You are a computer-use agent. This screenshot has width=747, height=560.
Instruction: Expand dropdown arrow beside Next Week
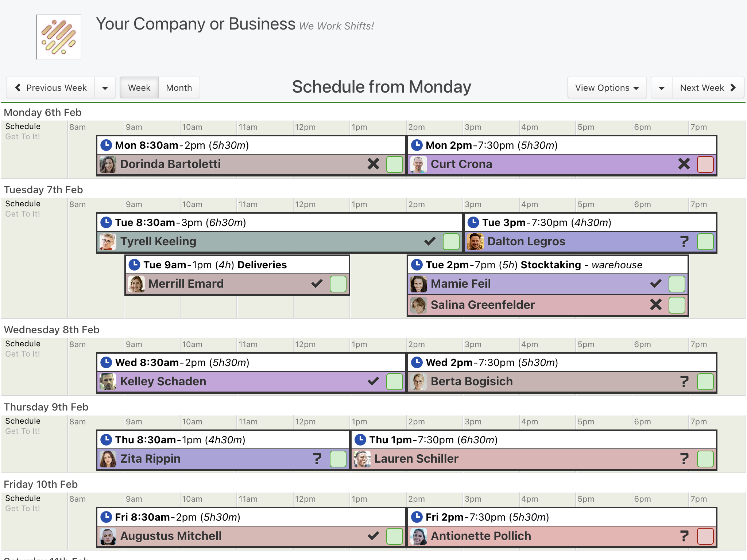tap(662, 88)
